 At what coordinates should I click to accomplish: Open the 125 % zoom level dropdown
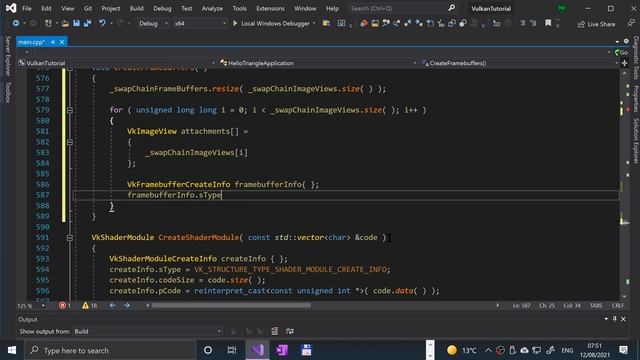point(31,306)
